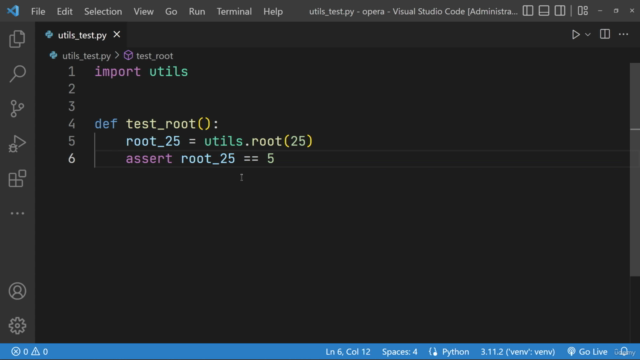Click the 'def' keyword on line 4
Screen dimensions: 640x360
pos(106,124)
